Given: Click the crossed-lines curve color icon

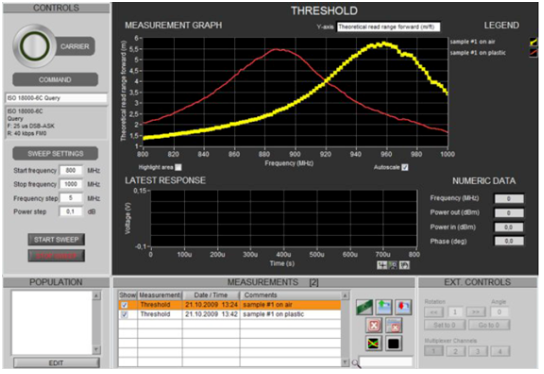Looking at the screenshot, I should (x=374, y=343).
